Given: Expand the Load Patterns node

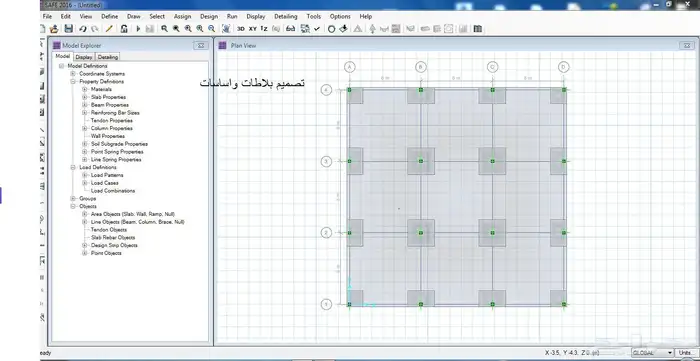Looking at the screenshot, I should click(x=84, y=175).
